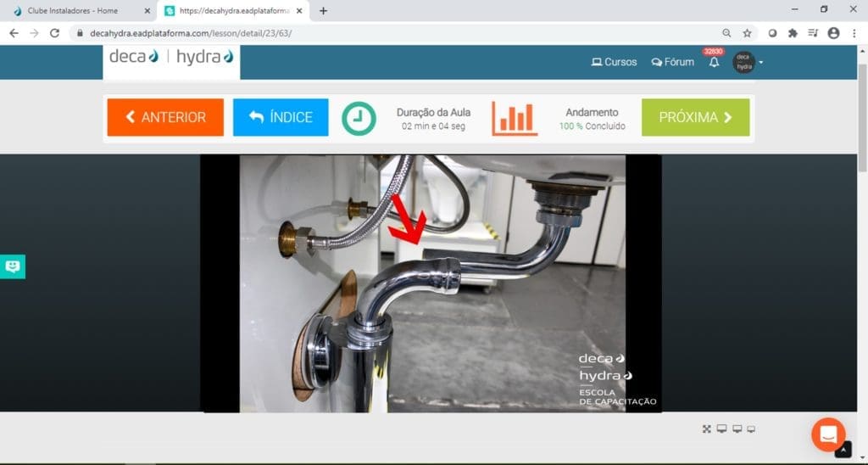Go forward in browser history
Viewport: 868px width, 465px height.
[34, 33]
